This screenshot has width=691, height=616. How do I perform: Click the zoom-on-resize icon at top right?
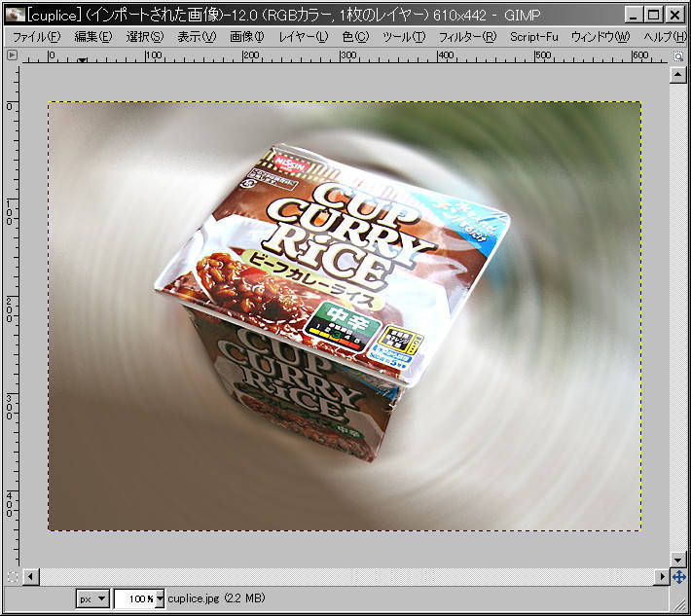[677, 56]
